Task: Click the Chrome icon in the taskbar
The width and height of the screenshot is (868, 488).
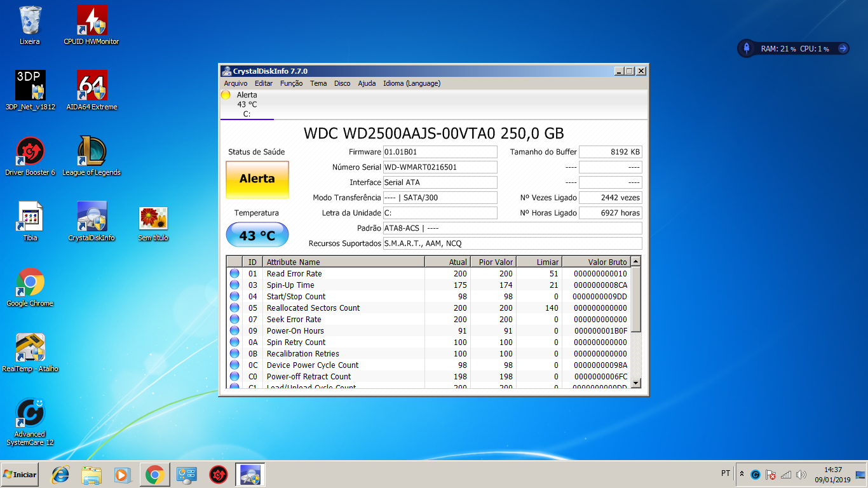Action: tap(154, 474)
